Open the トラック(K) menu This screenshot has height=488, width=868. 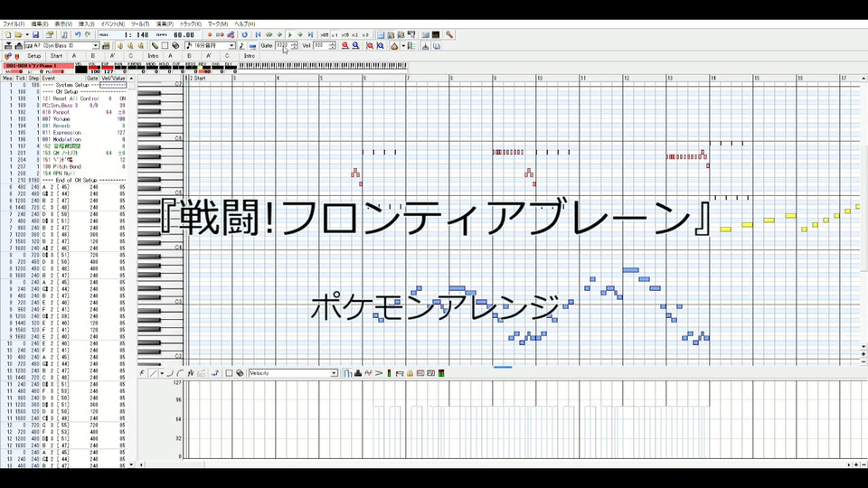coord(191,24)
